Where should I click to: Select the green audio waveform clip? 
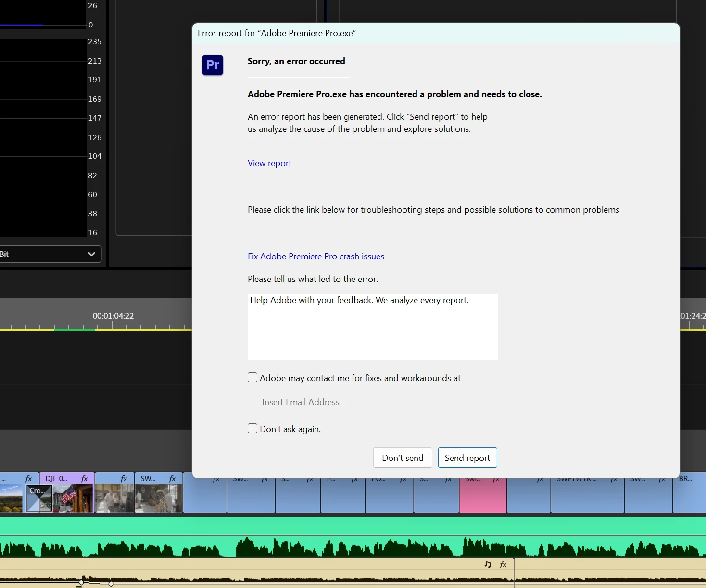(353, 537)
